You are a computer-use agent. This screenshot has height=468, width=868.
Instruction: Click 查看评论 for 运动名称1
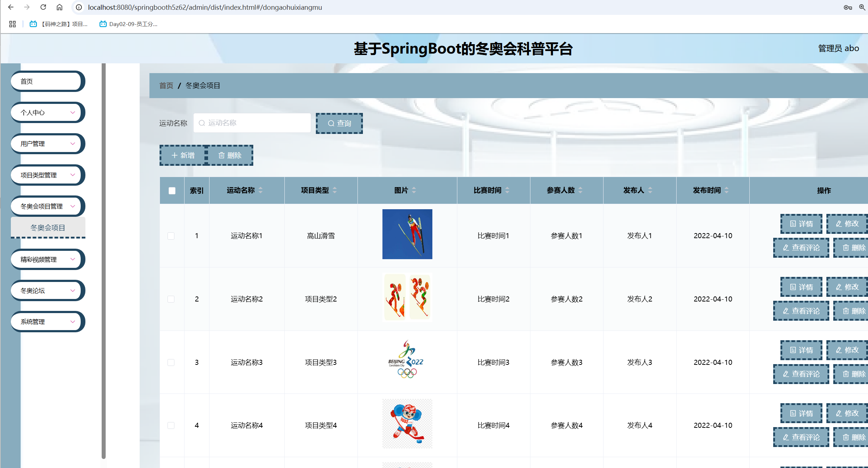801,248
